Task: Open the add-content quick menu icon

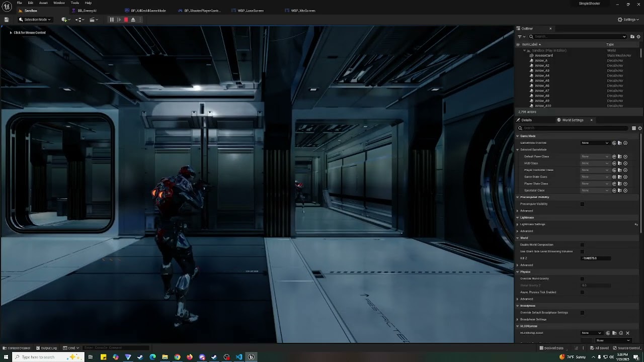Action: pyautogui.click(x=65, y=20)
